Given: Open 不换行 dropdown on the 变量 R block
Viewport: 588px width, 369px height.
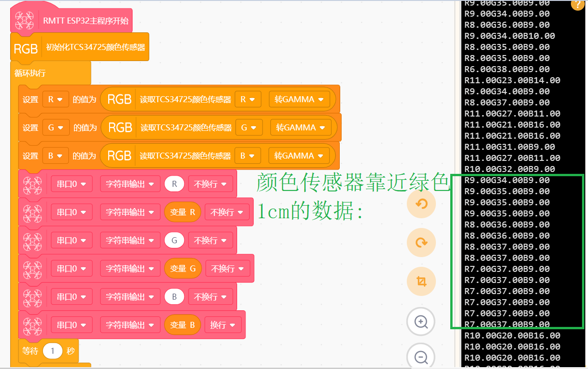Looking at the screenshot, I should (x=227, y=212).
